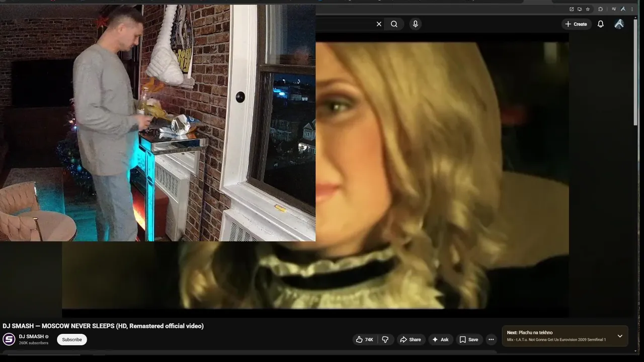Open the DJ SMASH channel avatar

(x=9, y=339)
